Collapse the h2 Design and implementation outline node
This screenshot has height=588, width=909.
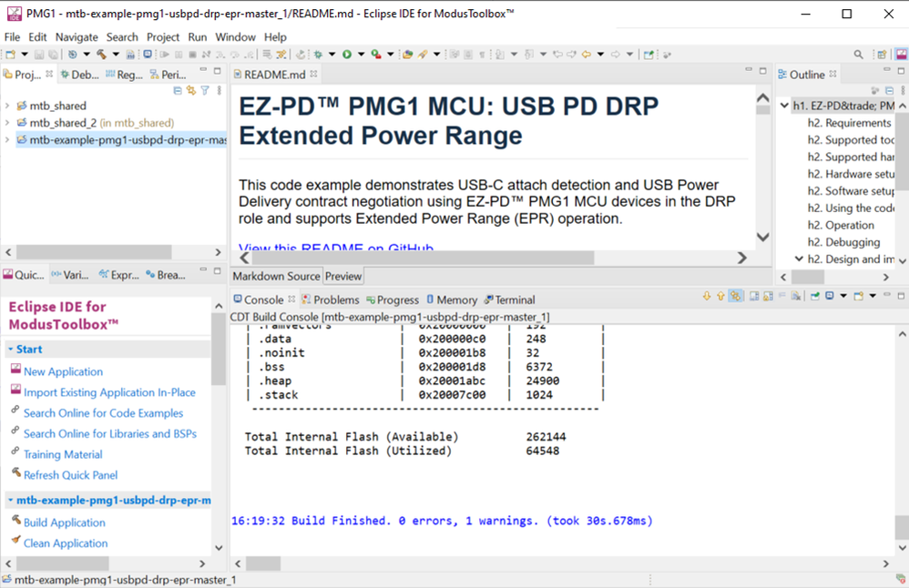click(799, 259)
